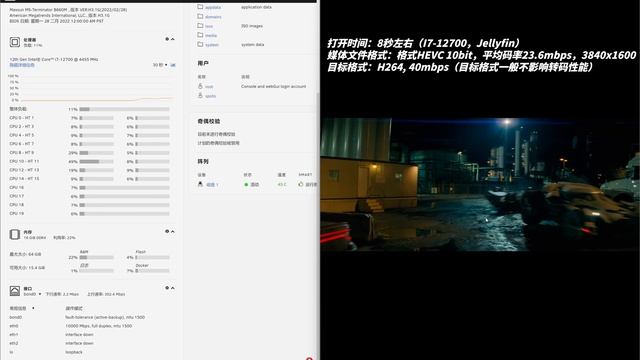Click the Docker usage bar
The height and width of the screenshot is (360, 640).
pyautogui.click(x=153, y=271)
